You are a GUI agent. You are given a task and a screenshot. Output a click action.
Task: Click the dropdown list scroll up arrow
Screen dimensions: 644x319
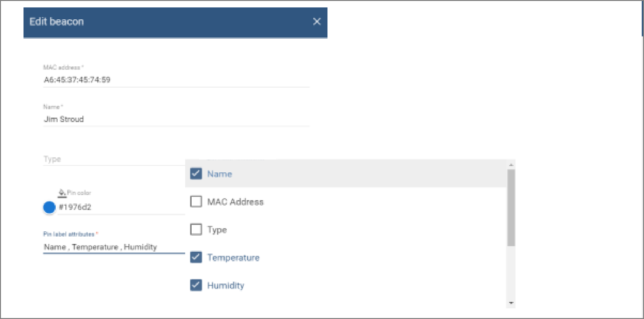click(511, 165)
